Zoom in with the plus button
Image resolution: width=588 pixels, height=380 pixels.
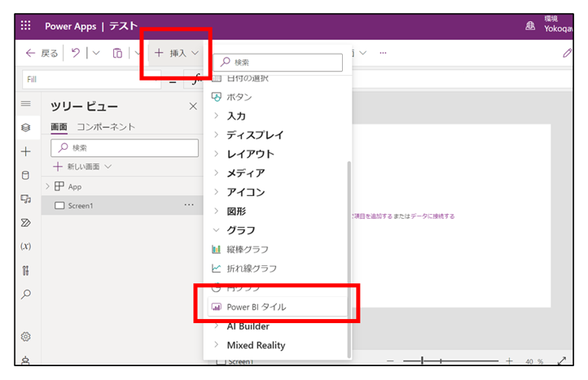[509, 361]
